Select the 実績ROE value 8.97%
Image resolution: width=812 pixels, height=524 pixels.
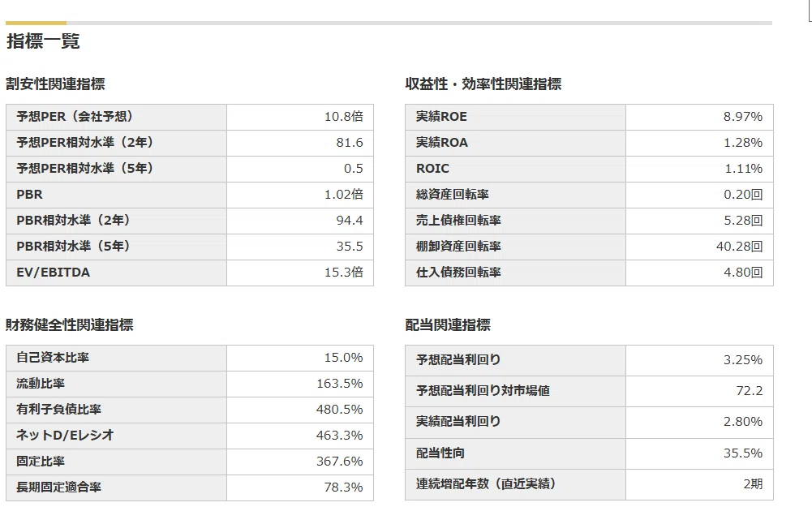coord(742,117)
